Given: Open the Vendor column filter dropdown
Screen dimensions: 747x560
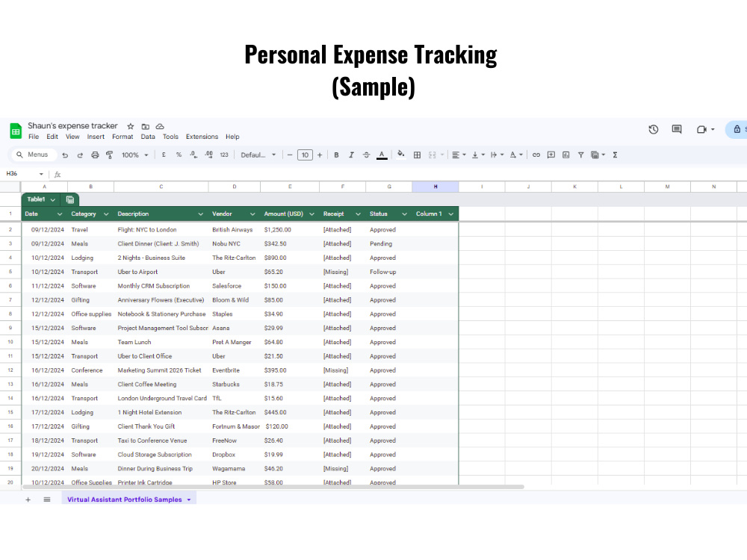Looking at the screenshot, I should [252, 214].
